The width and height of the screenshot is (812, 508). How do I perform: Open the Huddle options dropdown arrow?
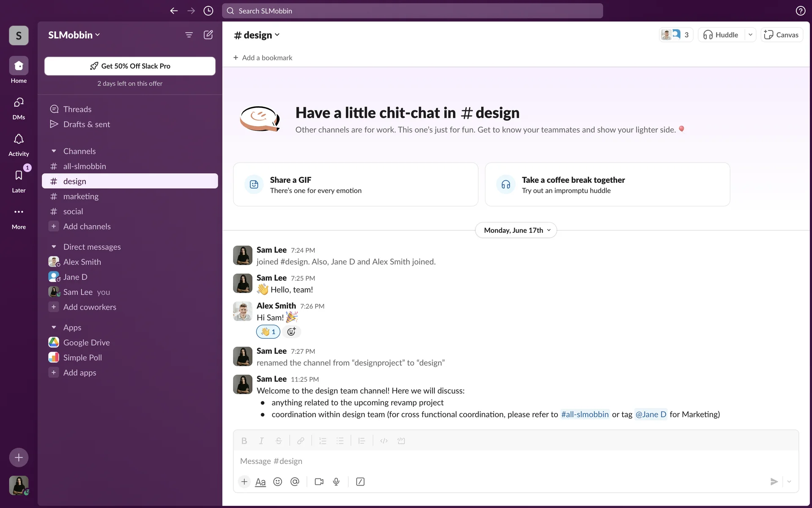(x=750, y=35)
